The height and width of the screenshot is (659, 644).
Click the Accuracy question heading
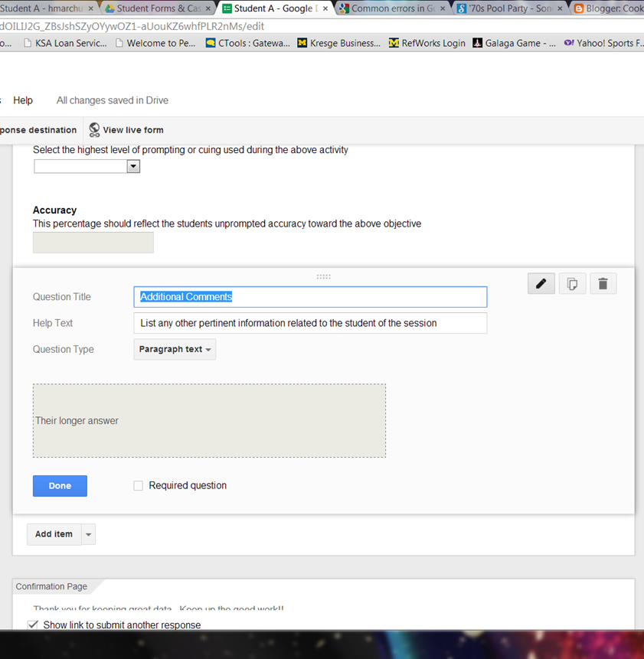[54, 210]
